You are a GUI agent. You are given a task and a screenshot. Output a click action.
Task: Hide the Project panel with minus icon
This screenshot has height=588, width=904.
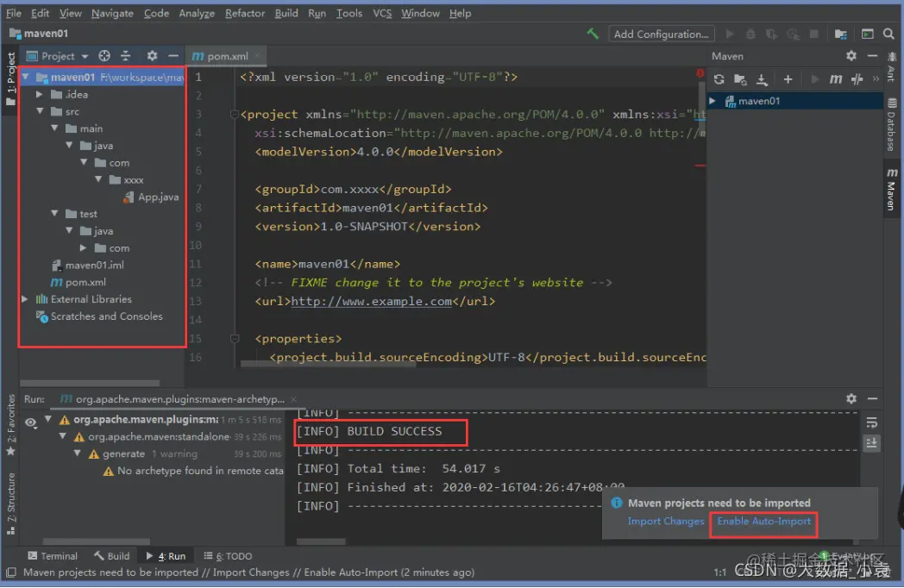click(173, 56)
